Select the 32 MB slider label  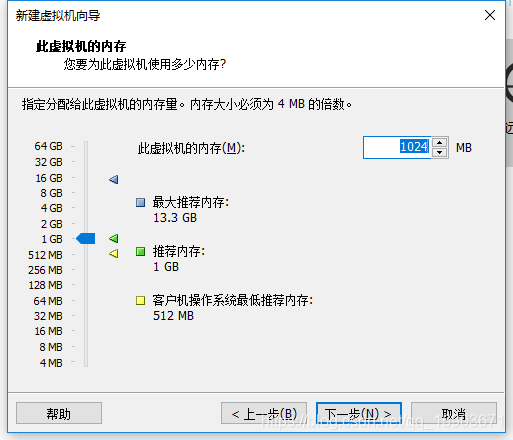click(48, 316)
